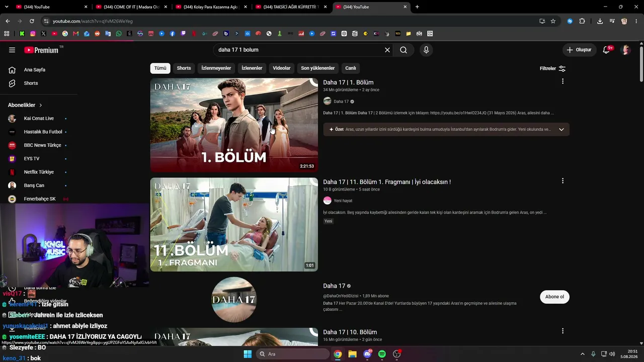Viewport: 644px width, 362px height.
Task: Play the Daha 17 1. Bölüm thumbnail
Action: [x=234, y=125]
